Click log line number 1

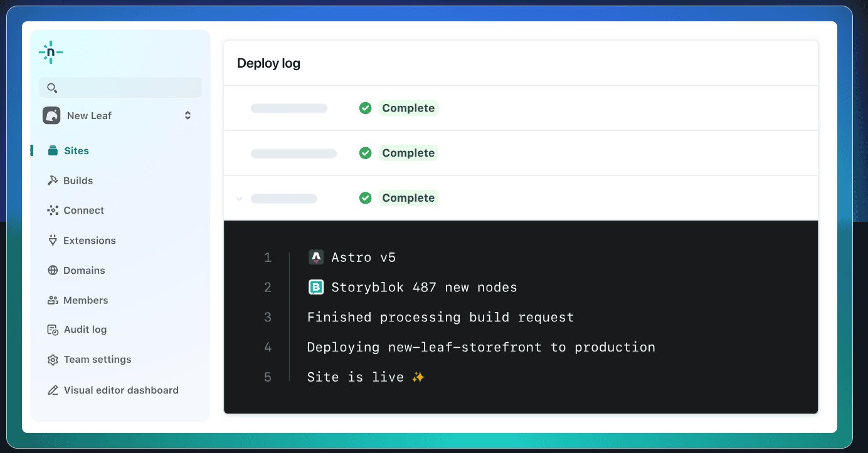268,258
